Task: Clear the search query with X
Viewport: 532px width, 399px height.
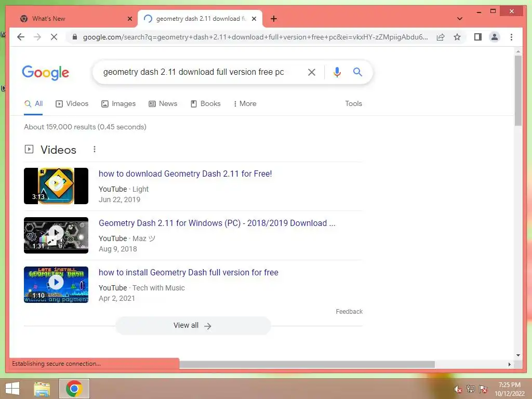Action: (x=312, y=72)
